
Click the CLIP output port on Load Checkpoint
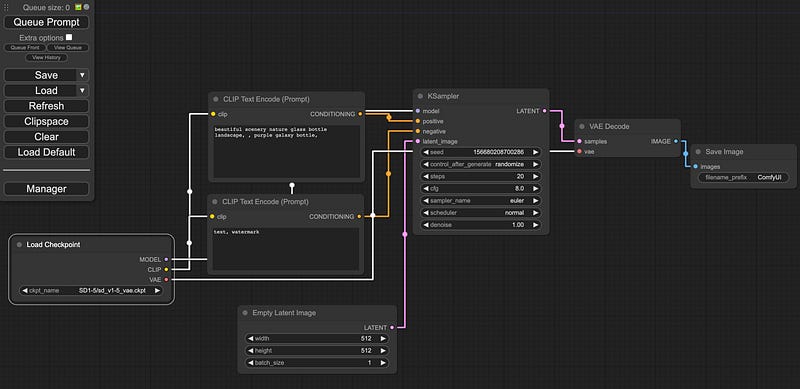click(166, 270)
